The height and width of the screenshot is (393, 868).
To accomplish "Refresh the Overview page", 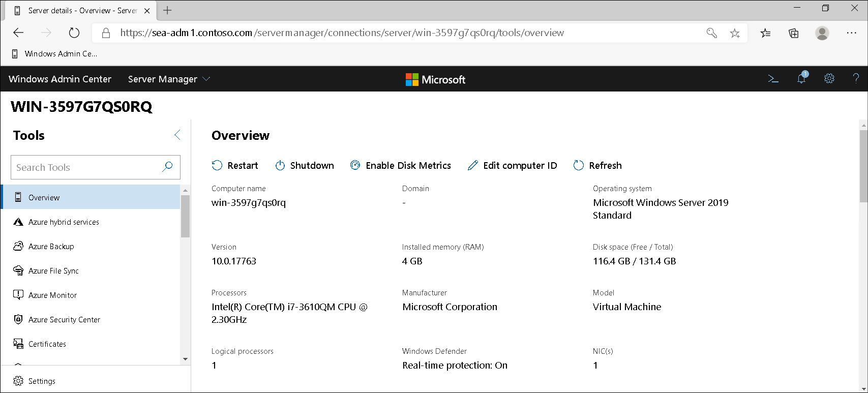I will coord(597,165).
